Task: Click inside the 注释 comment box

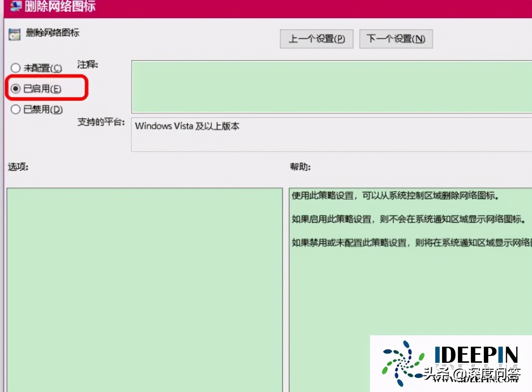Action: tap(324, 87)
